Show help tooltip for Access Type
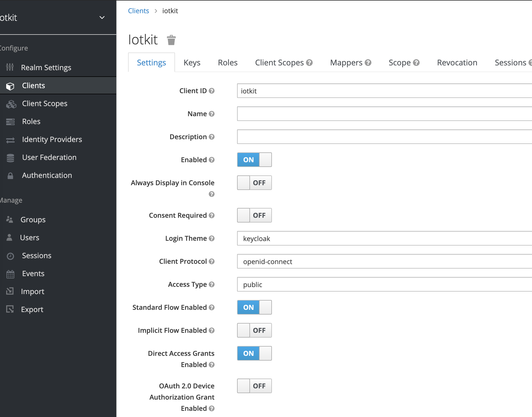Image resolution: width=532 pixels, height=417 pixels. [212, 284]
